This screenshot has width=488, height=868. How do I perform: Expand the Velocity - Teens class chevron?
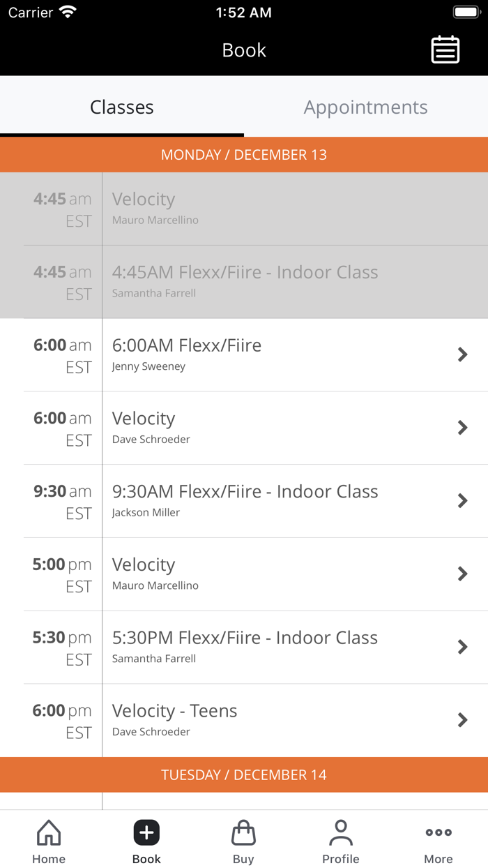(x=462, y=720)
